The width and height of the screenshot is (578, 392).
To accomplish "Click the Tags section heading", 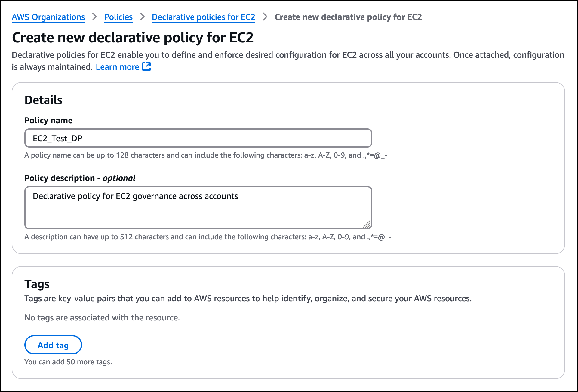I will tap(37, 284).
